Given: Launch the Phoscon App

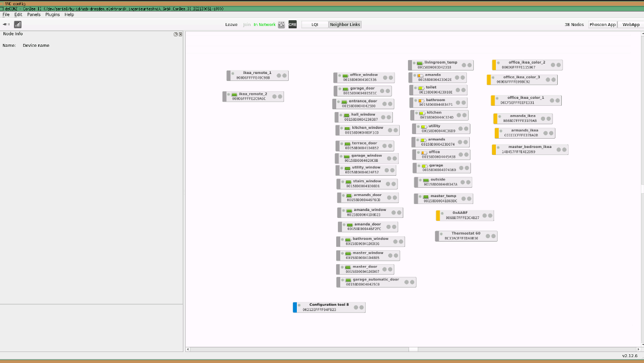Looking at the screenshot, I should (602, 24).
